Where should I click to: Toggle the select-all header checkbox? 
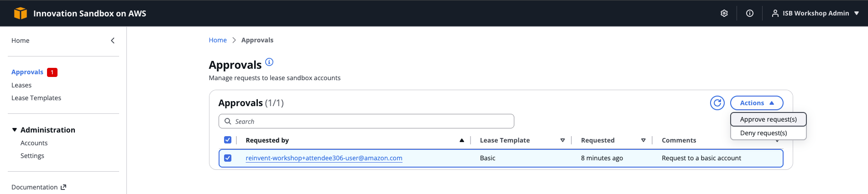(228, 140)
